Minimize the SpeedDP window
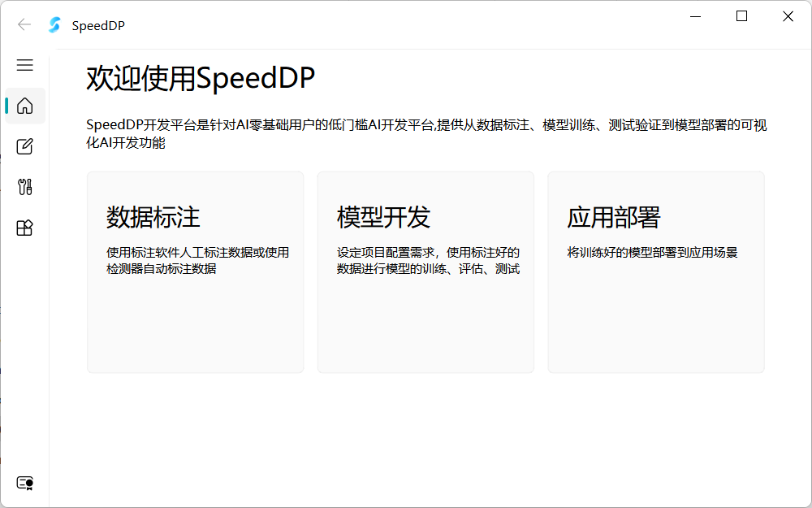Viewport: 812px width, 508px height. coord(696,16)
